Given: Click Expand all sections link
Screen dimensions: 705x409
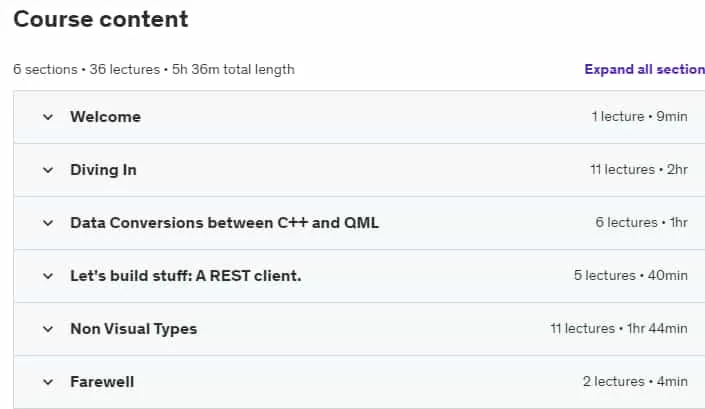Looking at the screenshot, I should [x=644, y=69].
